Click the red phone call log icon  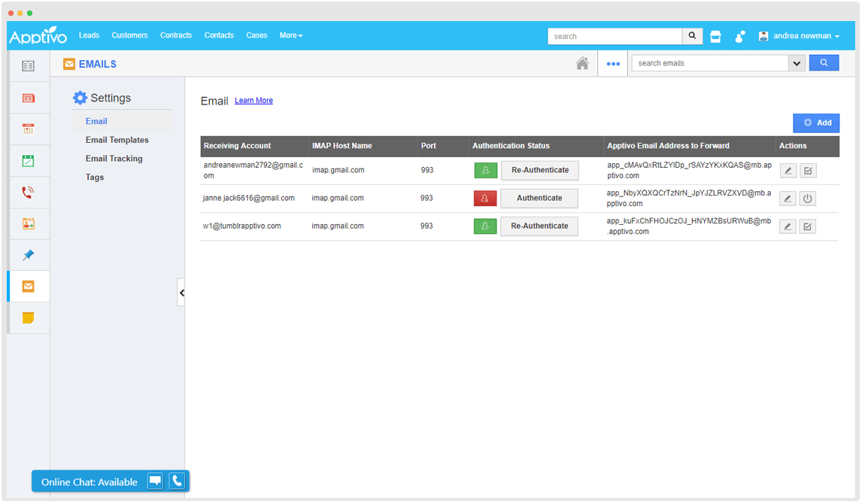point(28,193)
